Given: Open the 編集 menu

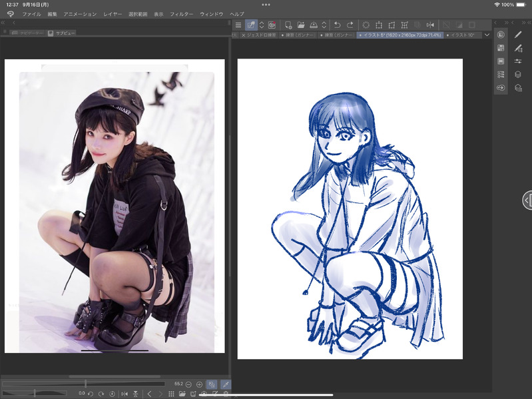Looking at the screenshot, I should click(52, 14).
